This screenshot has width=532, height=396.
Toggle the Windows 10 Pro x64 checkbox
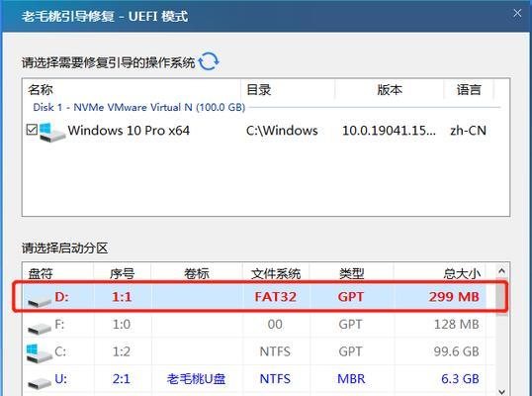[32, 130]
